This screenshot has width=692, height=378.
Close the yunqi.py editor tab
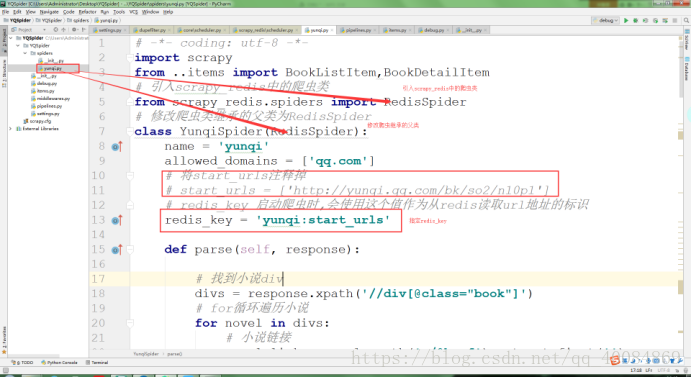click(333, 30)
